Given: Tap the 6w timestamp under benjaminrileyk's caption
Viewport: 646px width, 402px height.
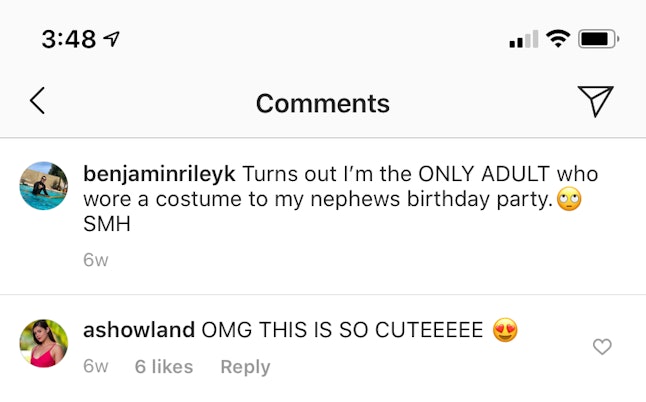Looking at the screenshot, I should (96, 260).
